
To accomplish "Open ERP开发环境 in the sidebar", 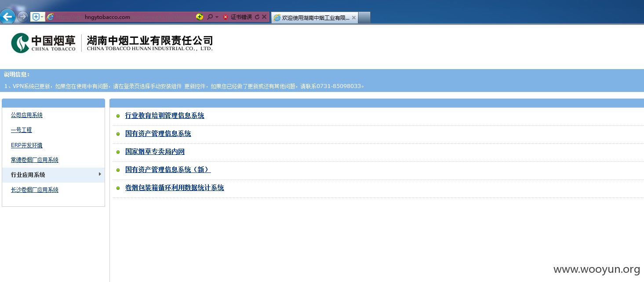I will [x=27, y=145].
